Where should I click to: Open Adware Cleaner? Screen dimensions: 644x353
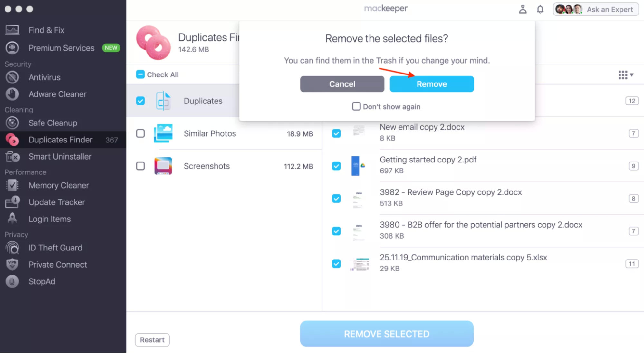point(57,94)
